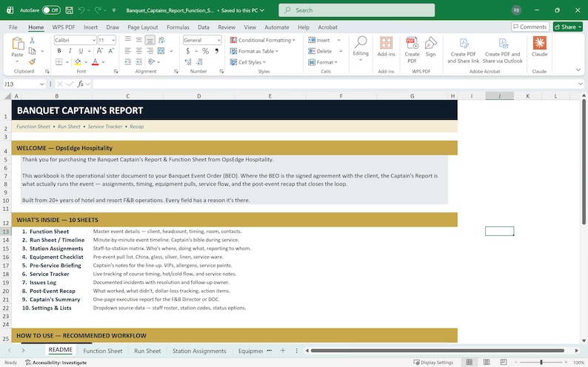Toggle Bottom Align button

tap(150, 40)
